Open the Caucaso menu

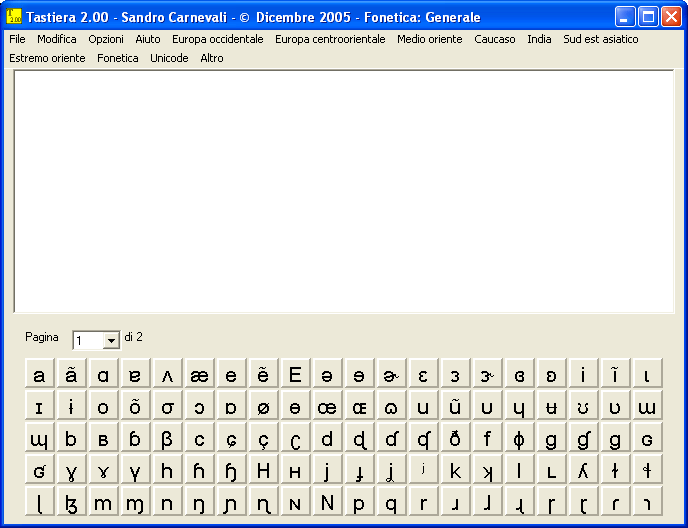[x=494, y=39]
